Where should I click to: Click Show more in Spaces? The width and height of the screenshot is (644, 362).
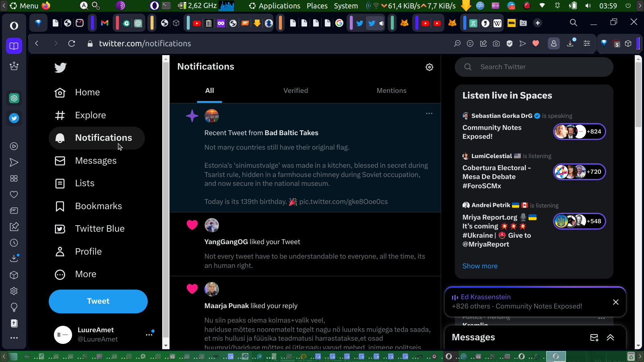pos(480,266)
